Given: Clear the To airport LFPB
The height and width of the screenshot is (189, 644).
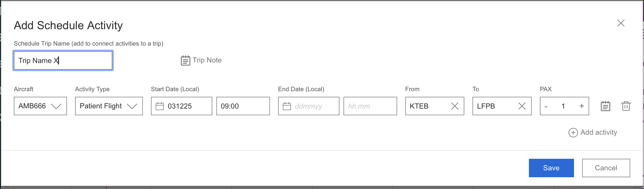Looking at the screenshot, I should tap(522, 106).
